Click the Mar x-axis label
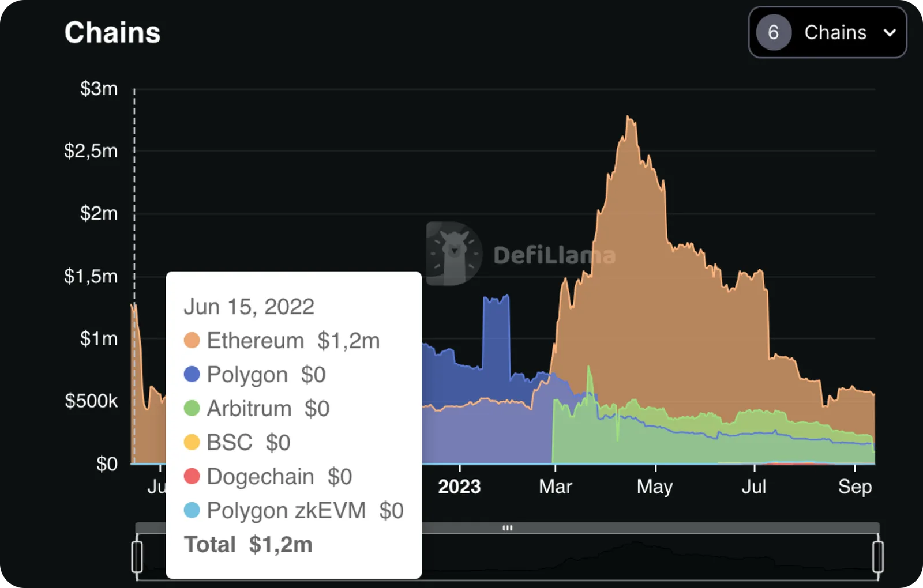The image size is (923, 588). coord(555,487)
